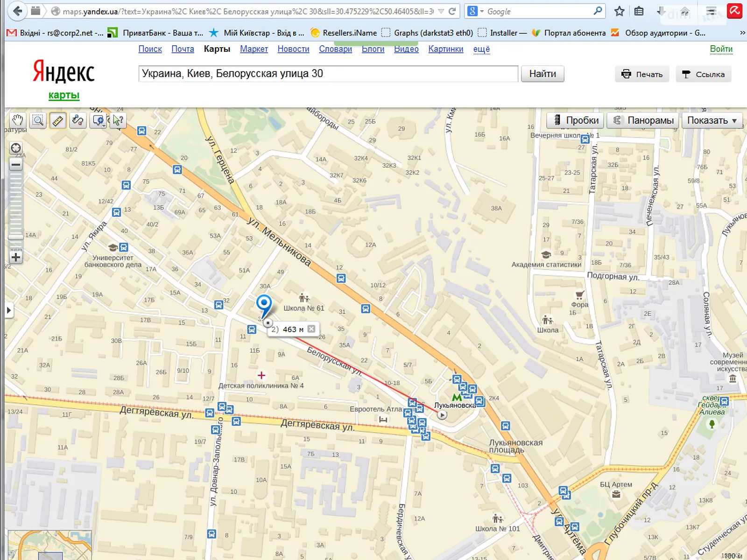This screenshot has width=747, height=560.
Task: Toggle the Панорамы street view layer
Action: (x=643, y=120)
